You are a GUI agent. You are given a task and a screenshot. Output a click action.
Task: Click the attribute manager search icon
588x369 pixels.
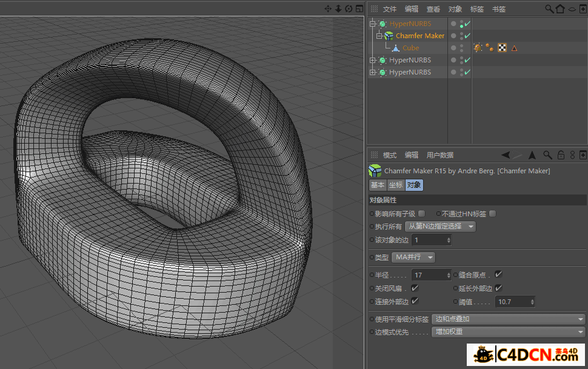(547, 155)
